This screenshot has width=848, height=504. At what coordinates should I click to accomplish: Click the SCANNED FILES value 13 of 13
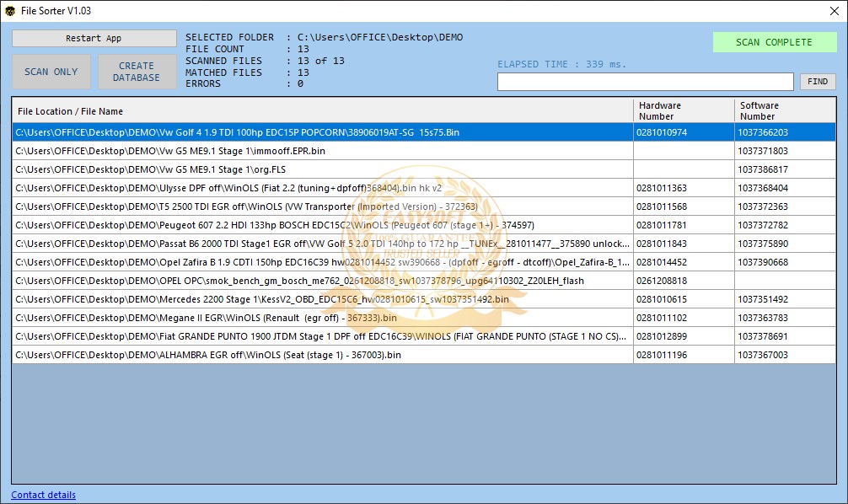320,61
